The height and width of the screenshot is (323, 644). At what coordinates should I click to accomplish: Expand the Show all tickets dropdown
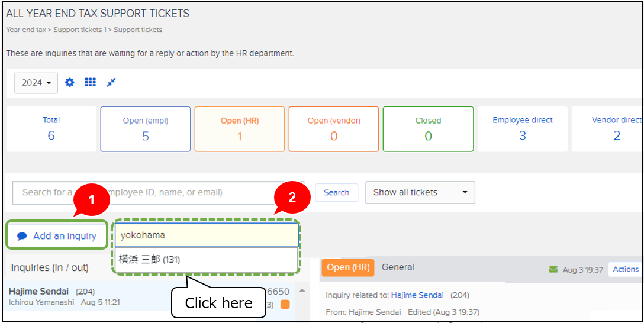click(420, 192)
